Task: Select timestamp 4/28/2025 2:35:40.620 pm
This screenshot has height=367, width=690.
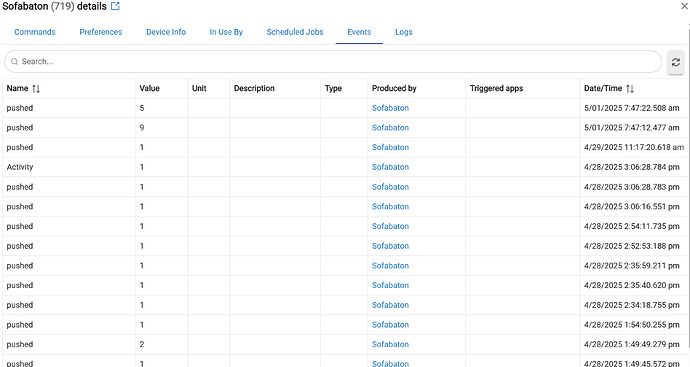Action: tap(631, 285)
